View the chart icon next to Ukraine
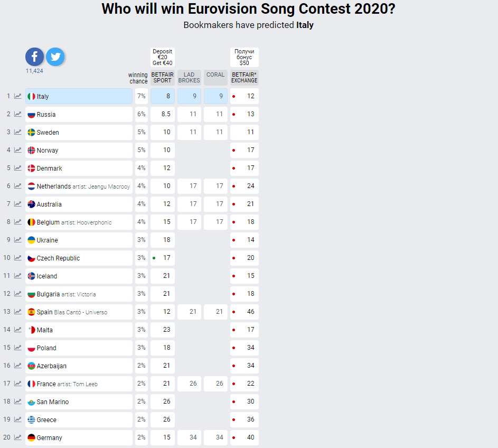The width and height of the screenshot is (498, 448). point(18,239)
